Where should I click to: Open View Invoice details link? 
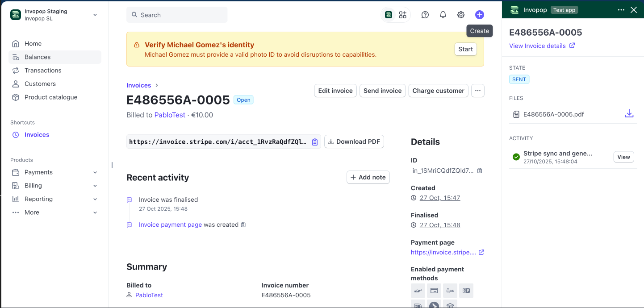tap(539, 46)
